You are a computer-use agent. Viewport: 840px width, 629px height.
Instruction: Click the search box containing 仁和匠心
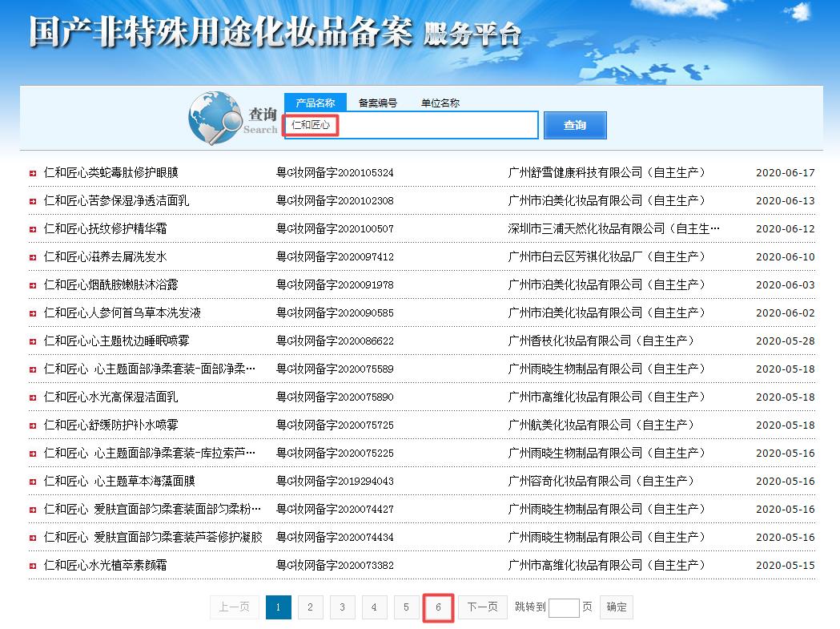(410, 125)
